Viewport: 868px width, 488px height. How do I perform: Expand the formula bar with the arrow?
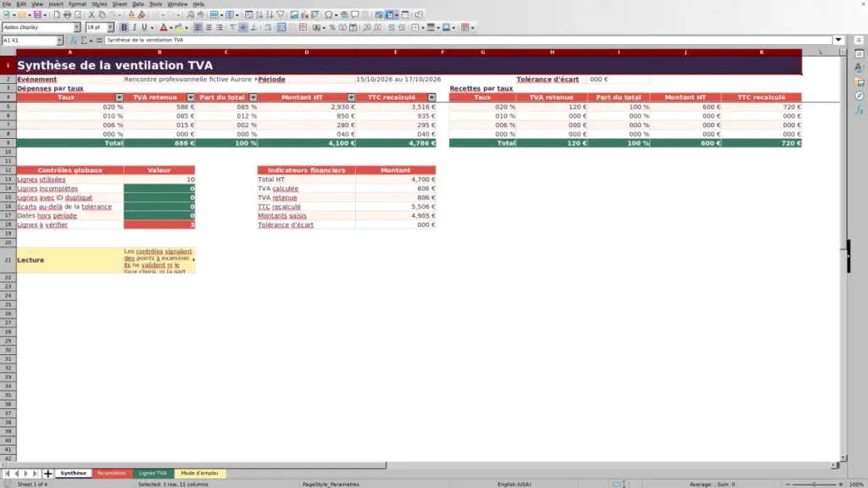tap(838, 41)
